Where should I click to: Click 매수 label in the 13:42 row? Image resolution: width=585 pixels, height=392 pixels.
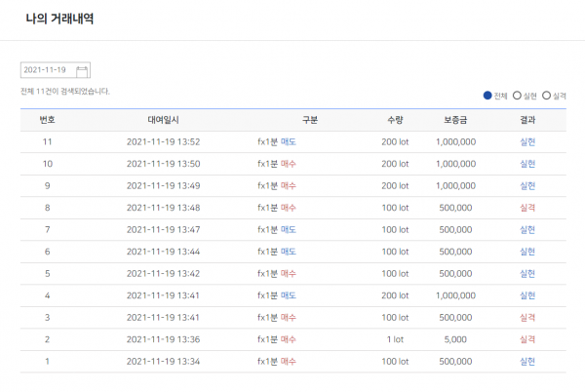click(289, 274)
